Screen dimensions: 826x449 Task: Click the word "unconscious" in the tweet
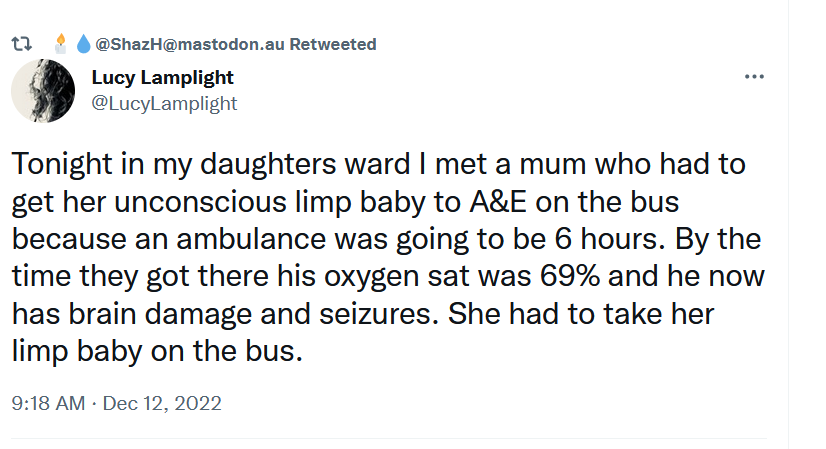click(207, 200)
